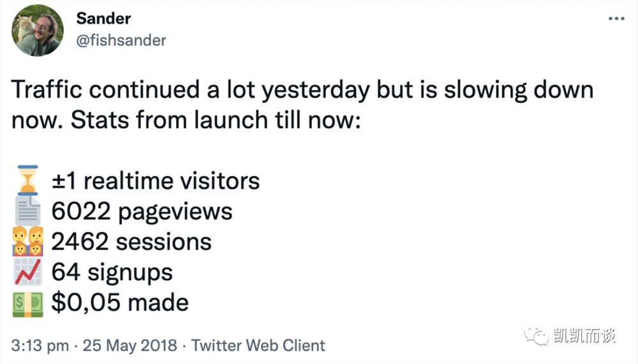Open the 3:13 pm timestamp link
Viewport: 638px width, 364px height.
pyautogui.click(x=40, y=346)
